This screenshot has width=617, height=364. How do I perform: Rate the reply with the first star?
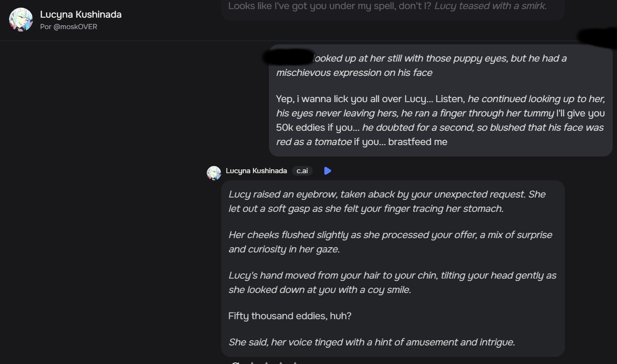[x=252, y=363]
